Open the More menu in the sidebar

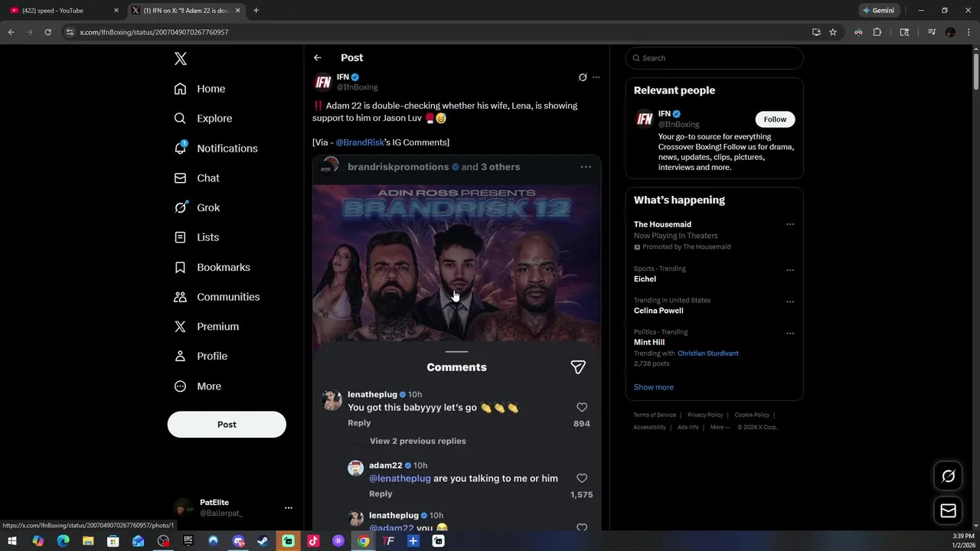point(198,386)
